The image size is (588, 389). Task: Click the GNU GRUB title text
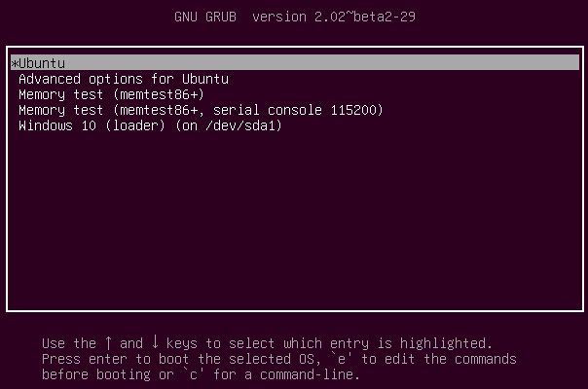click(x=205, y=17)
